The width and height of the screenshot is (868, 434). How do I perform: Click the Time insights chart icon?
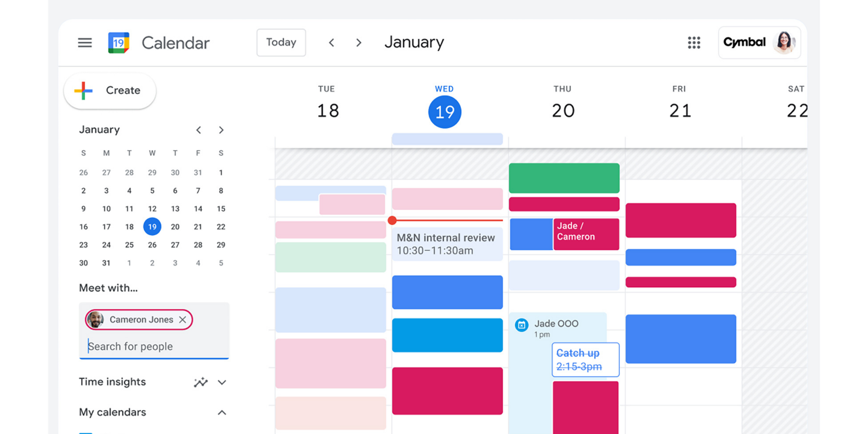(x=200, y=382)
